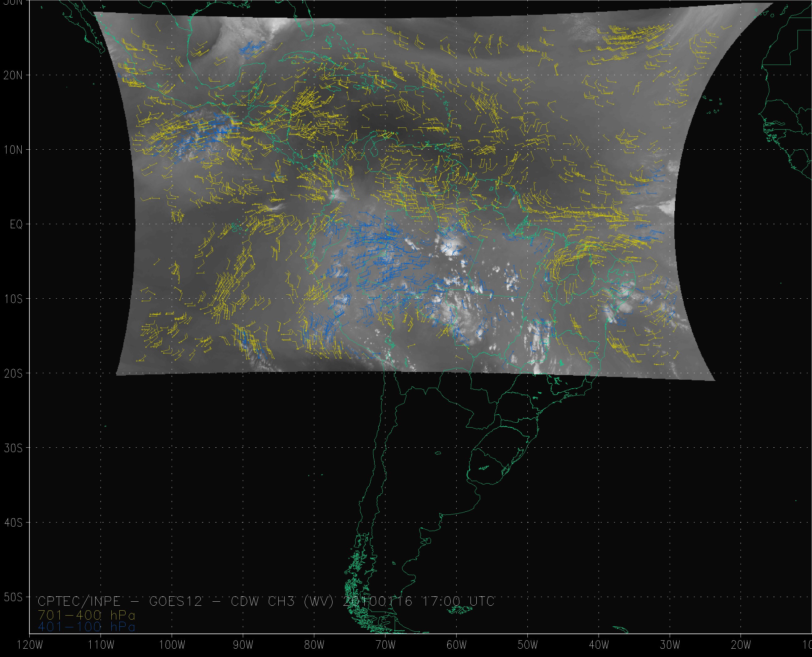Click the CPTEC/INPE title text
The height and width of the screenshot is (657, 812).
pyautogui.click(x=79, y=601)
